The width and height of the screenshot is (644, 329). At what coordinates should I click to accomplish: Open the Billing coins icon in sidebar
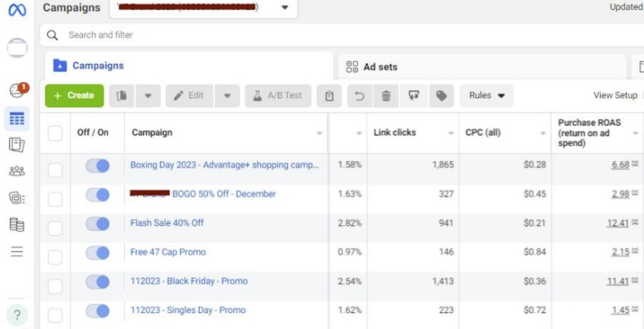click(x=17, y=224)
